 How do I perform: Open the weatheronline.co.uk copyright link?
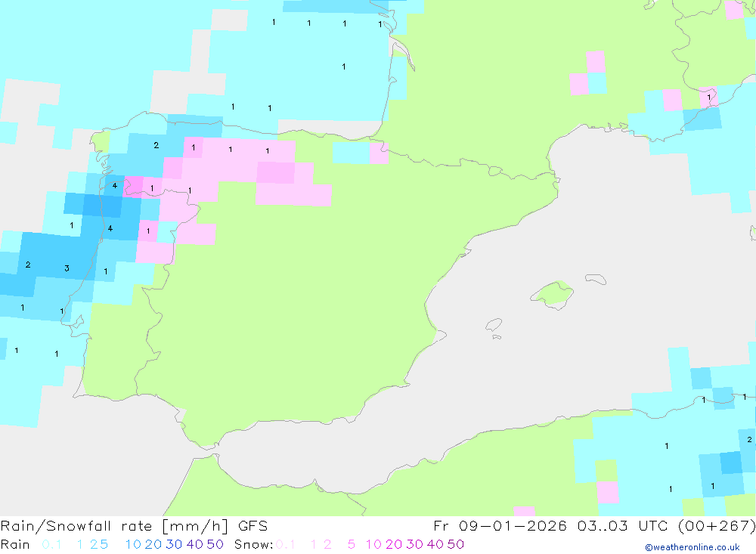pyautogui.click(x=692, y=547)
